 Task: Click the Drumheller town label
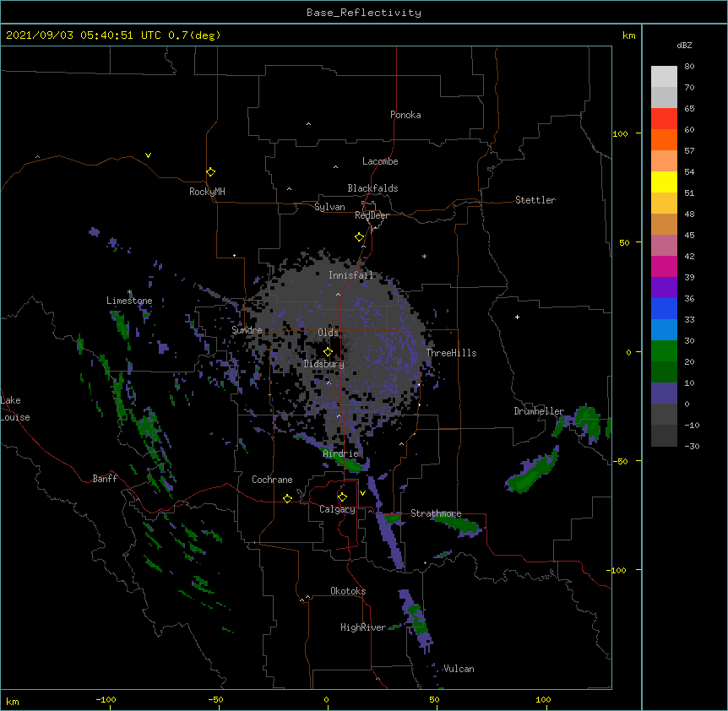tap(539, 411)
